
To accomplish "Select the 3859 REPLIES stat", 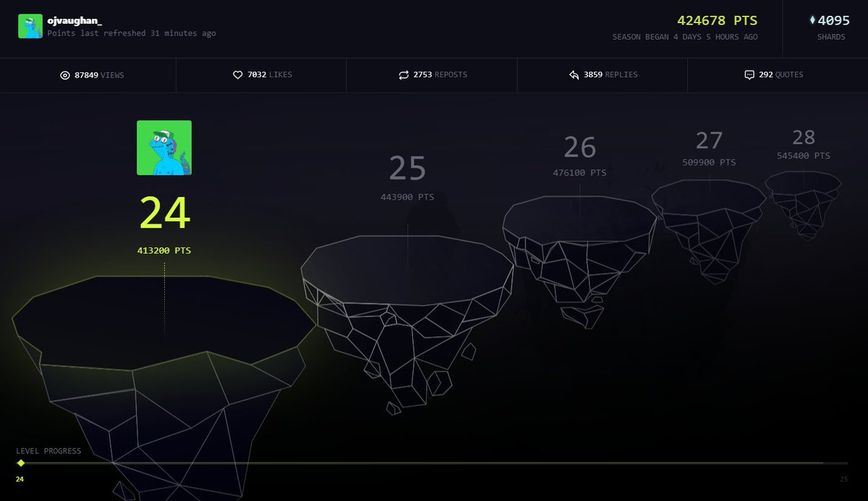I will point(603,74).
